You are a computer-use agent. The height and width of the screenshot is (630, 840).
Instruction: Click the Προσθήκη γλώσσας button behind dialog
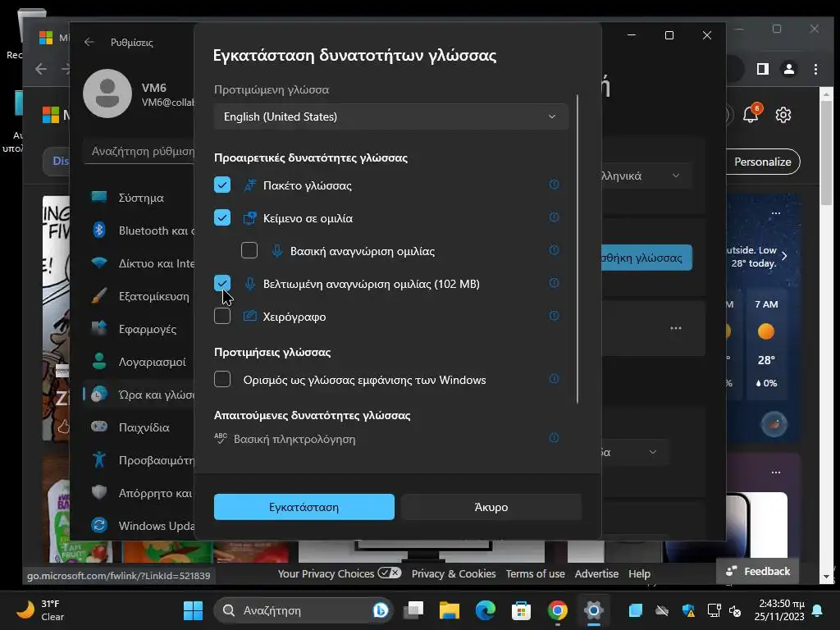click(646, 258)
